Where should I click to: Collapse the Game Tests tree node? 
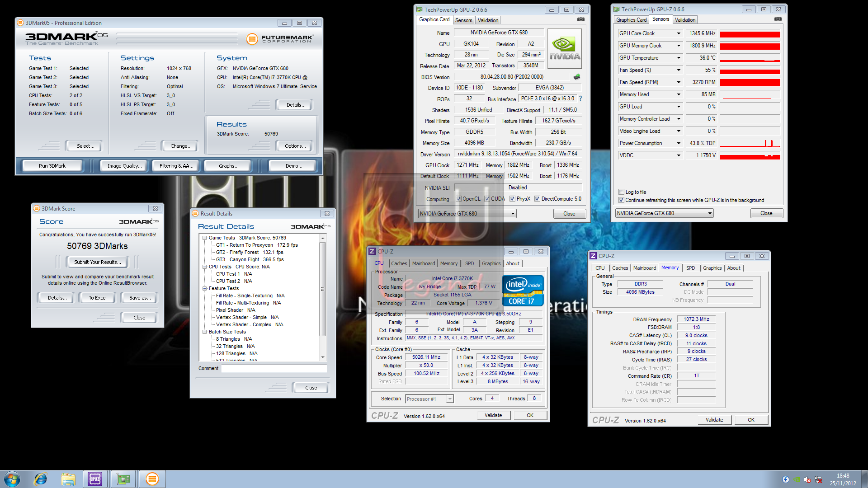[204, 238]
